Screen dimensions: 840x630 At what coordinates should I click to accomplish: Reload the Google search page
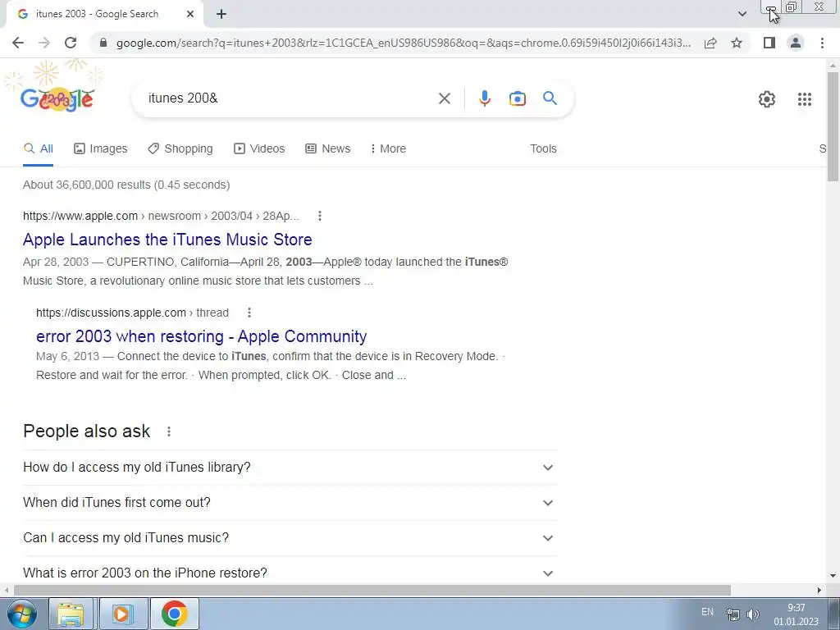pyautogui.click(x=71, y=43)
